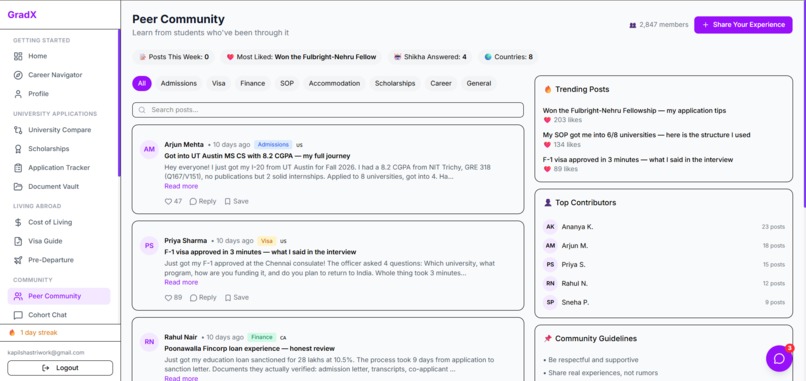Image resolution: width=806 pixels, height=381 pixels.
Task: Filter posts by Admissions
Action: [x=178, y=83]
